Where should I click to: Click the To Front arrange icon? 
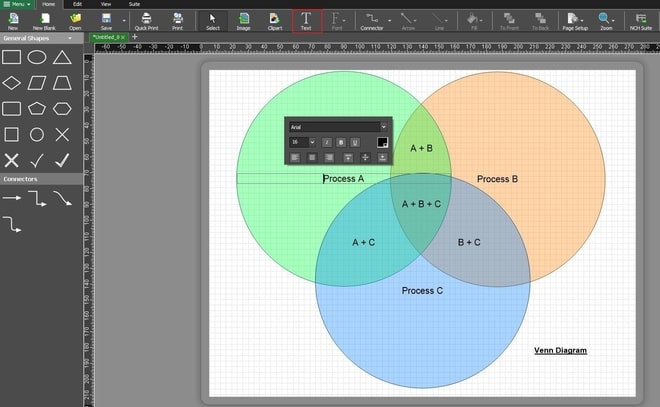pyautogui.click(x=509, y=21)
